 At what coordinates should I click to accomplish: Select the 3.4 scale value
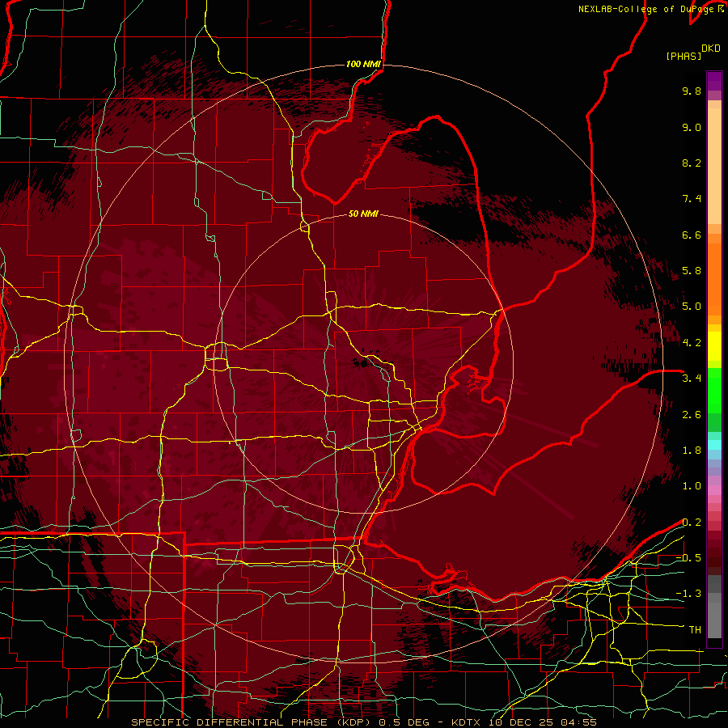[692, 379]
